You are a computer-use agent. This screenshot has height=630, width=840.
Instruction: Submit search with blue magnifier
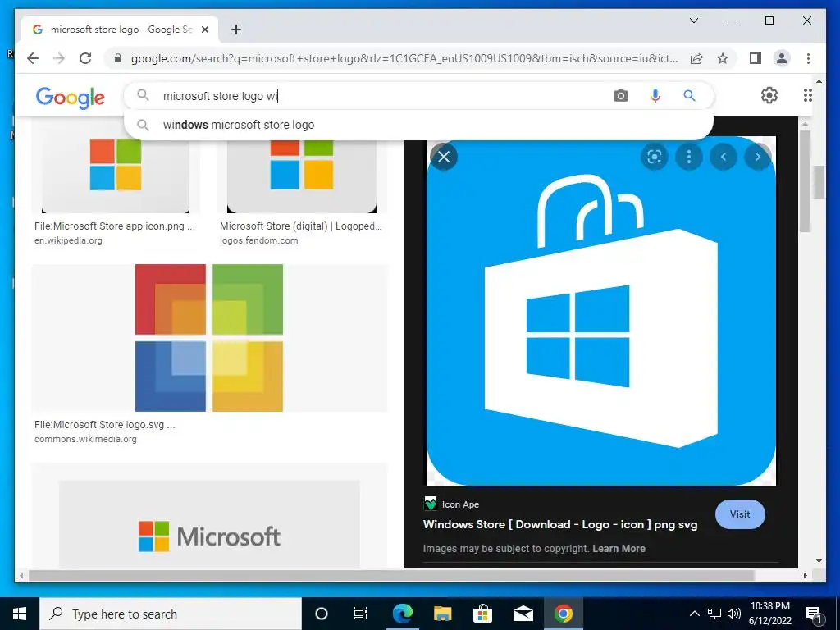tap(689, 96)
